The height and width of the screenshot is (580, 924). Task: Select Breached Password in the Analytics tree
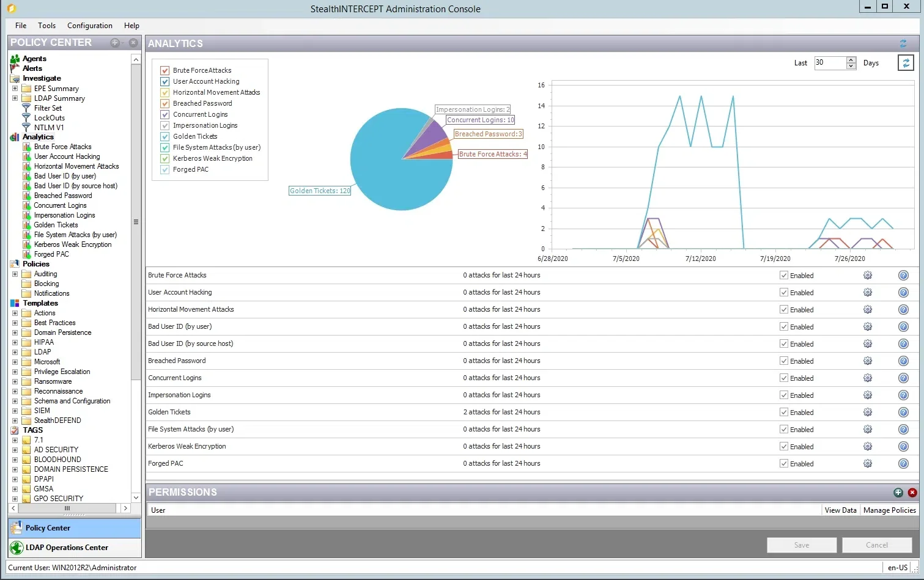[x=63, y=196]
